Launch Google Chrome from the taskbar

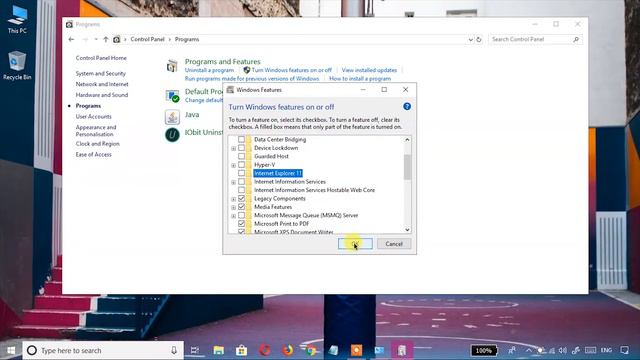[311, 350]
